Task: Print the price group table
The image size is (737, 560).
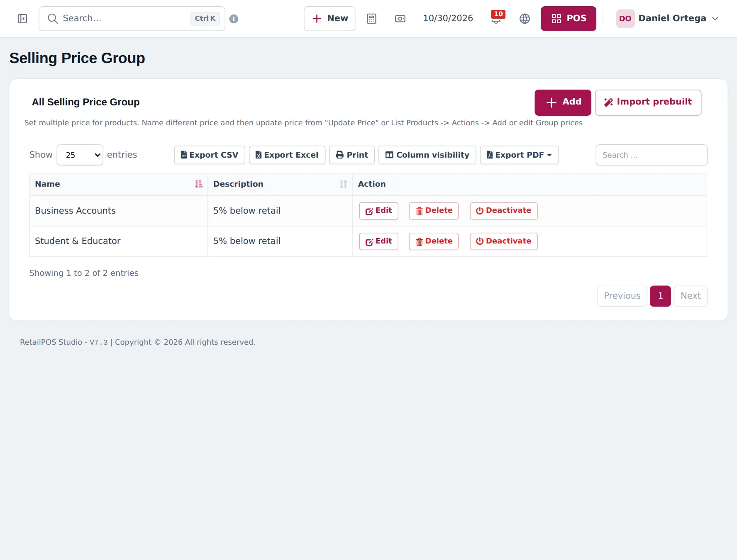Action: pyautogui.click(x=352, y=155)
